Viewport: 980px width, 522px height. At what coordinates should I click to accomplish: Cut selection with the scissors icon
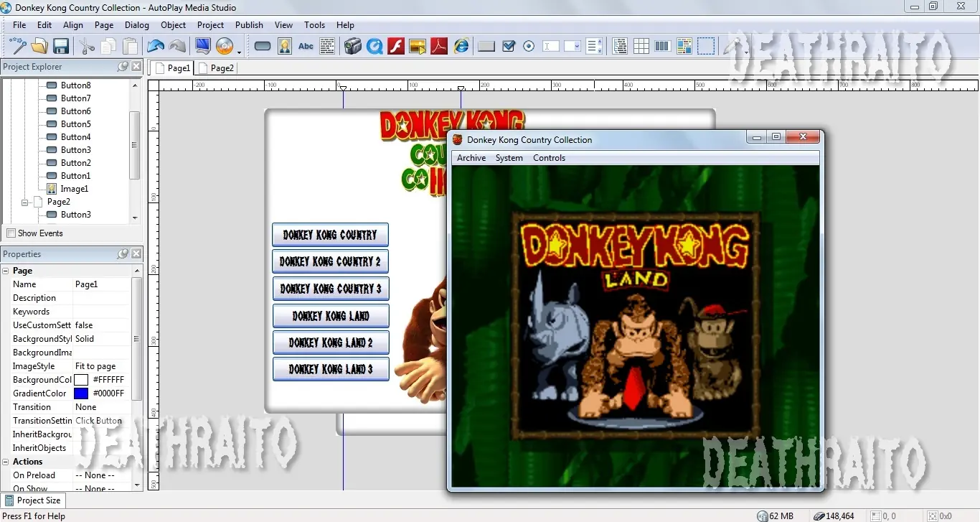point(87,47)
